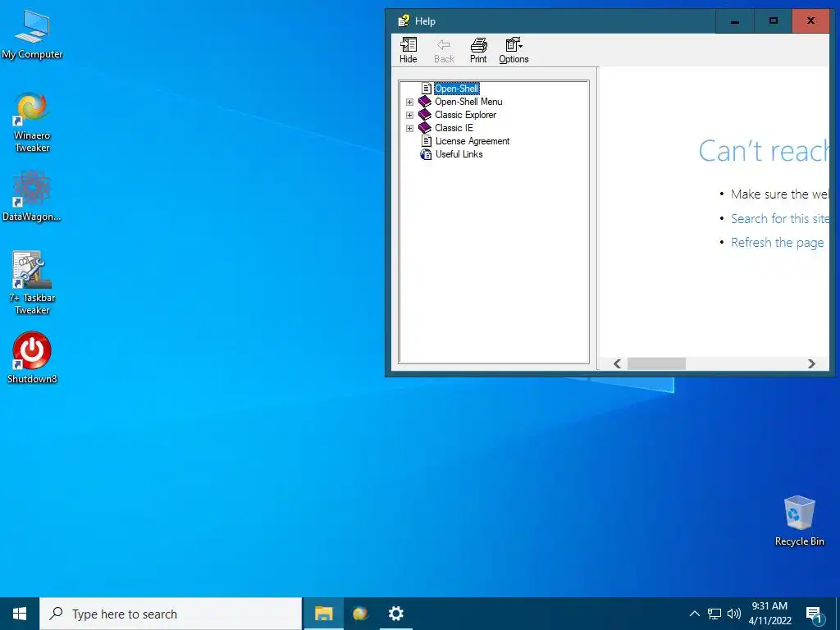This screenshot has height=630, width=840.
Task: Select the DataWagon desktop shortcut
Action: (x=32, y=195)
